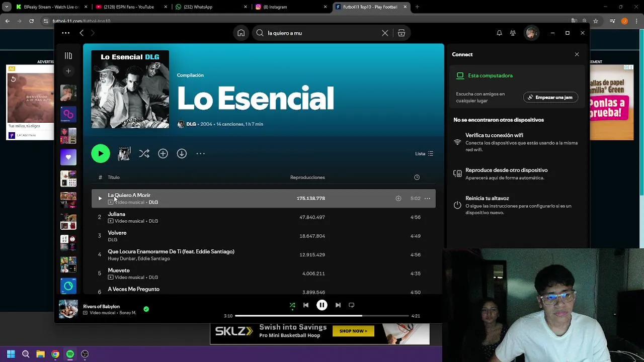The image size is (644, 362).
Task: Click the Spotify home icon
Action: pos(241,33)
